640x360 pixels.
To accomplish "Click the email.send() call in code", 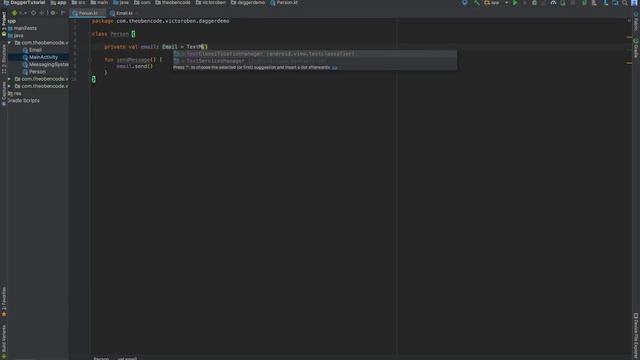I will coord(134,66).
